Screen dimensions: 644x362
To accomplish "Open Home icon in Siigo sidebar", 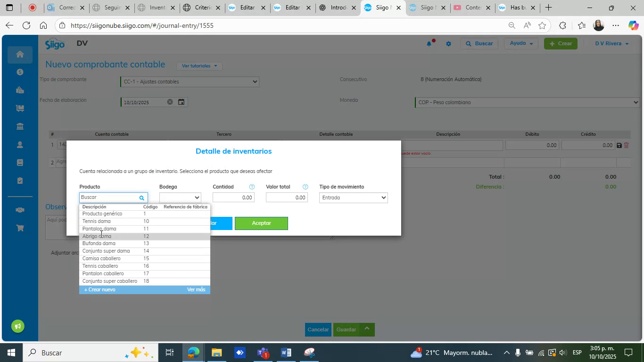I will (20, 54).
